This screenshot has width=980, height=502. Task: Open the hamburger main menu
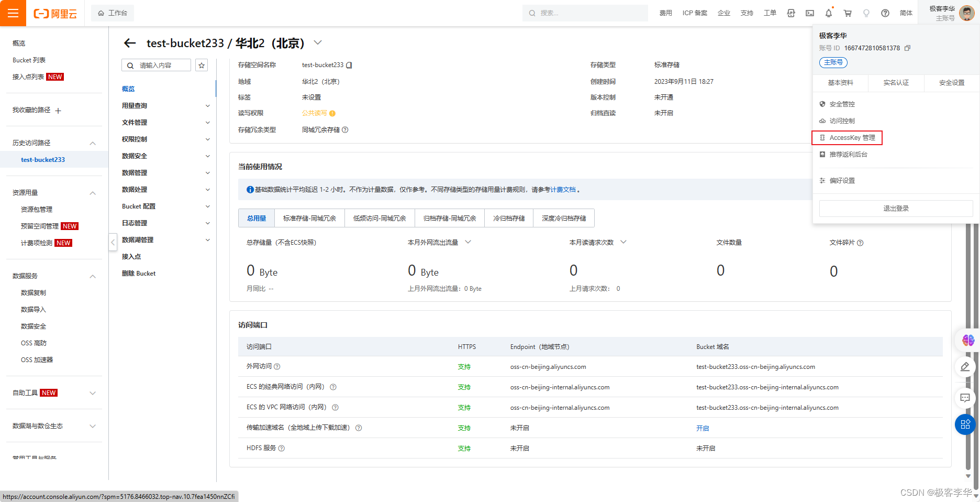[x=13, y=13]
